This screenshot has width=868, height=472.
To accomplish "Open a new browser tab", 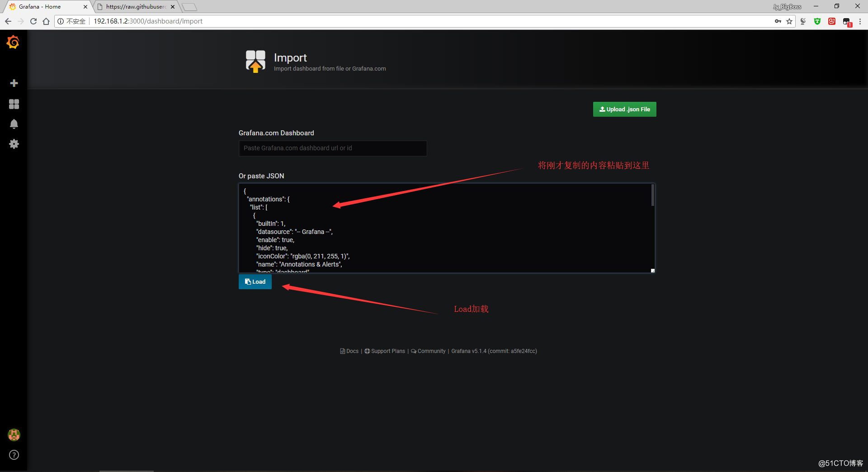I will coord(189,7).
